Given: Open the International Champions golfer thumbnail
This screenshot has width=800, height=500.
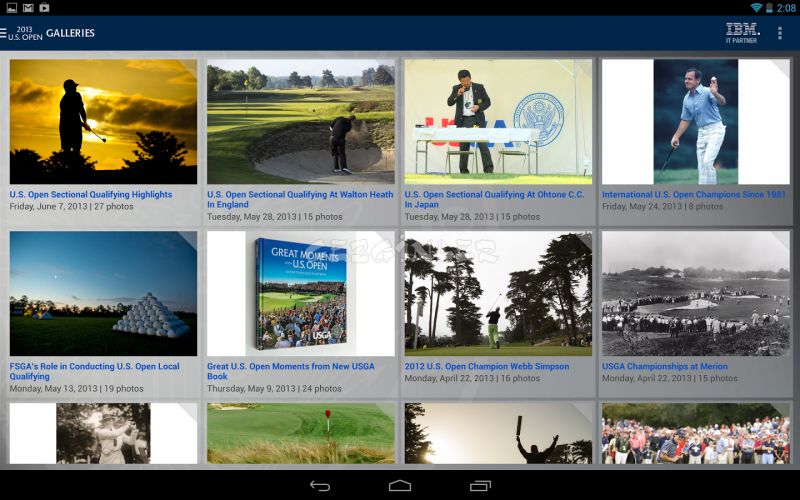Looking at the screenshot, I should coord(695,121).
